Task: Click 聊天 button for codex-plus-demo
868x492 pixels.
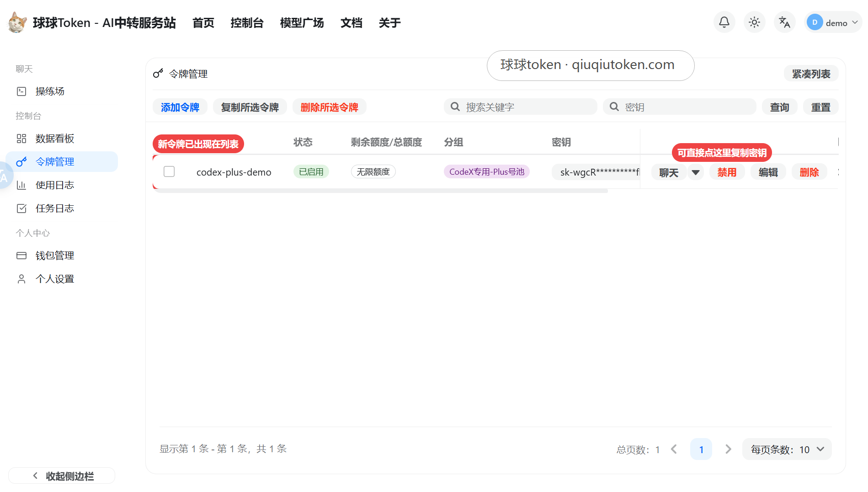Action: (669, 172)
